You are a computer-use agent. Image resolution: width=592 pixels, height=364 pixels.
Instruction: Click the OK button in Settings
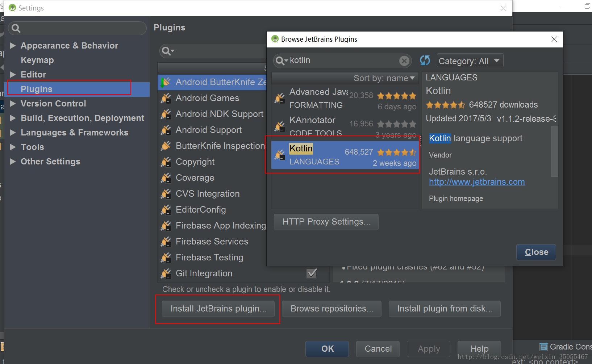click(327, 349)
